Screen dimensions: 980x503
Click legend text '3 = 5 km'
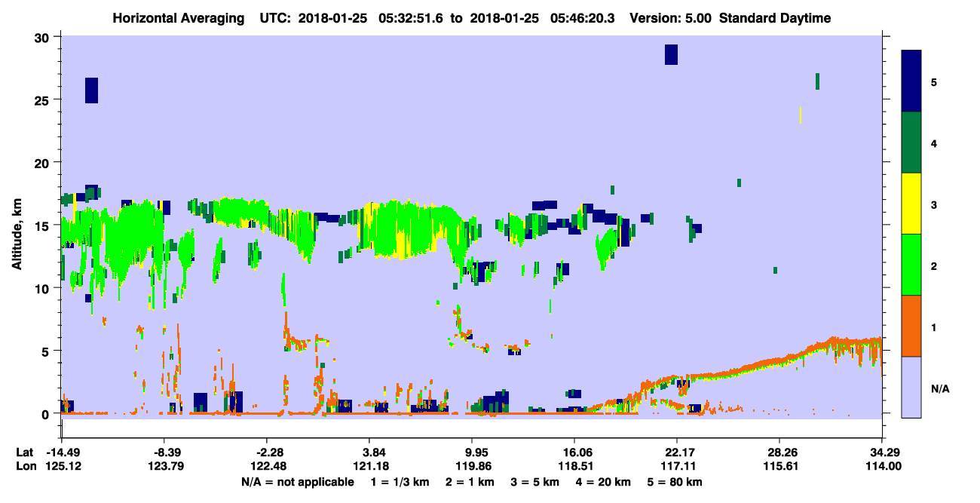537,482
